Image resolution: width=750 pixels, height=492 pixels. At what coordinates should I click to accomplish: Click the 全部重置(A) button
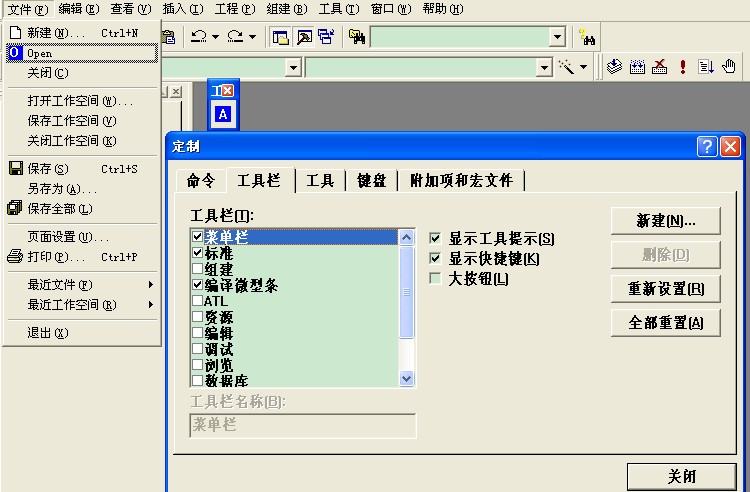(x=666, y=323)
